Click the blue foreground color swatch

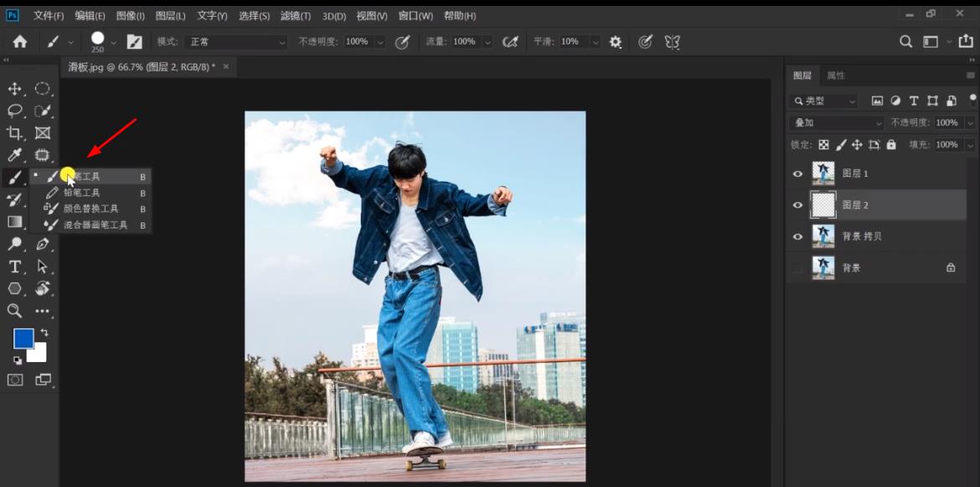coord(23,338)
